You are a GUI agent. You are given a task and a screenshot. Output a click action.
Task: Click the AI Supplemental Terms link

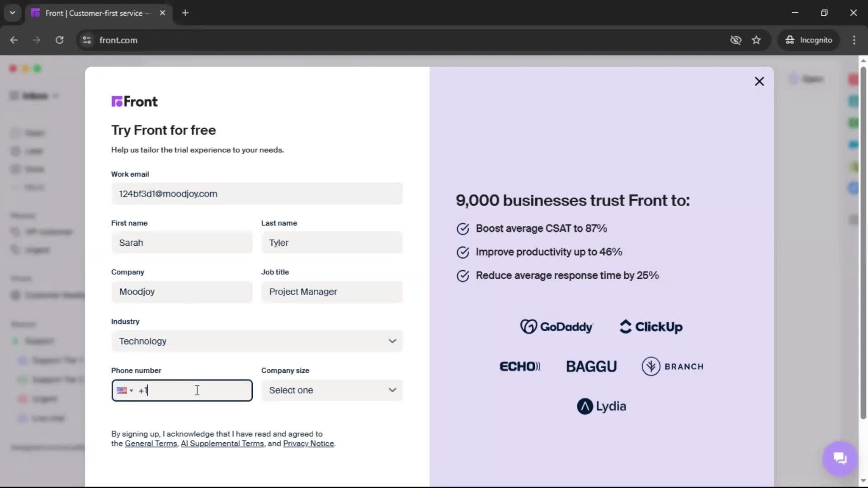[x=222, y=444]
